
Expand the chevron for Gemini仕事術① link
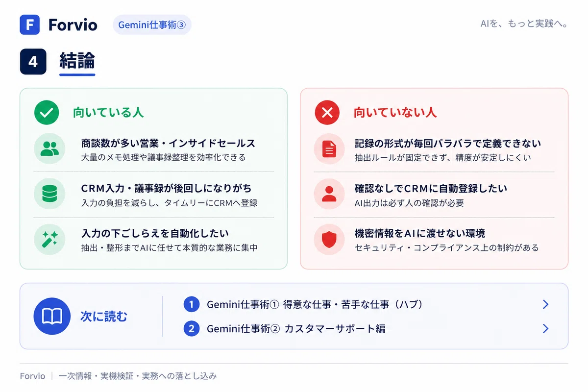[x=545, y=304]
